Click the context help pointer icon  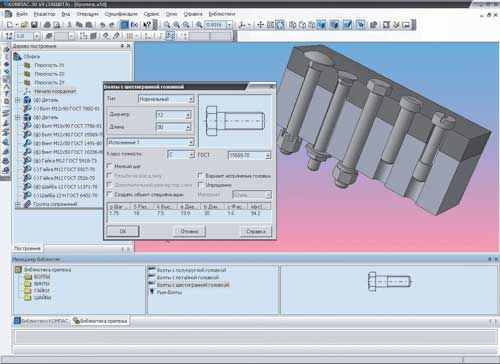[147, 24]
